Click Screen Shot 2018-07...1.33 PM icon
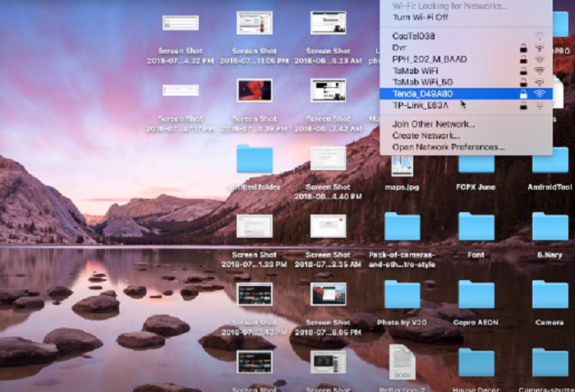 pos(255,226)
